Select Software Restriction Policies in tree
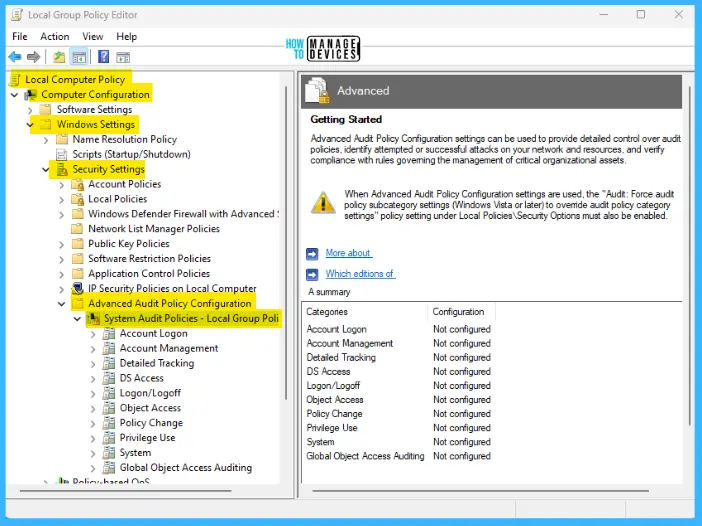This screenshot has width=702, height=526. coord(150,259)
